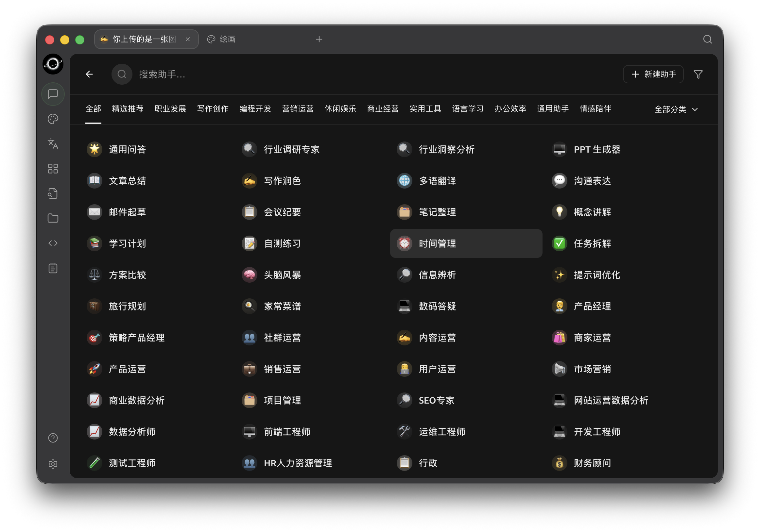Open the settings gear in sidebar
This screenshot has width=760, height=532.
pyautogui.click(x=53, y=464)
